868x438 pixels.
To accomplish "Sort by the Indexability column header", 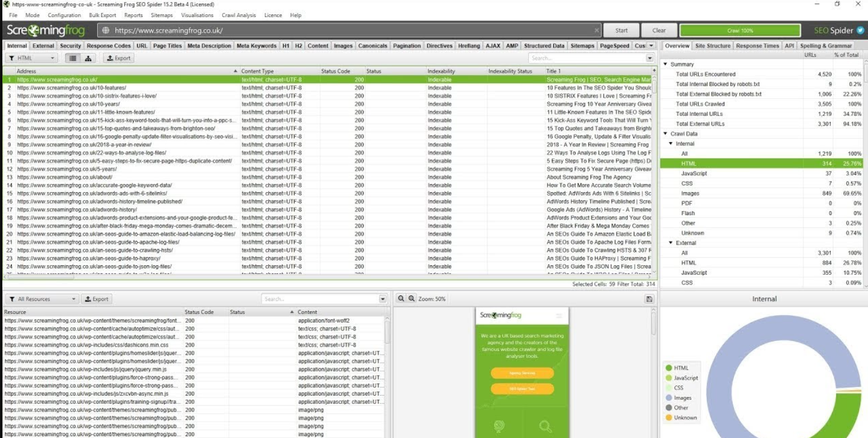I will pyautogui.click(x=455, y=71).
